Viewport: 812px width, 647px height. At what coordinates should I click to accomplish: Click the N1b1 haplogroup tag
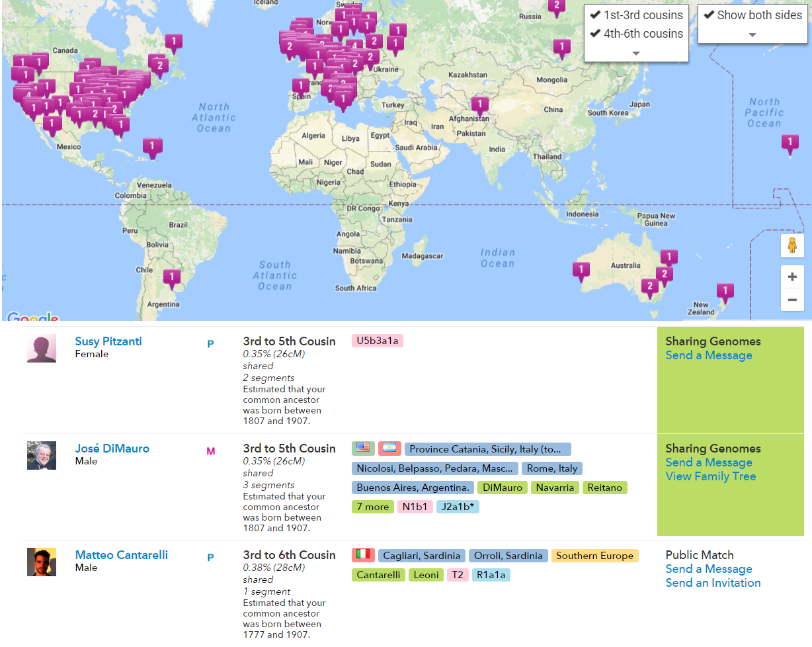[415, 507]
